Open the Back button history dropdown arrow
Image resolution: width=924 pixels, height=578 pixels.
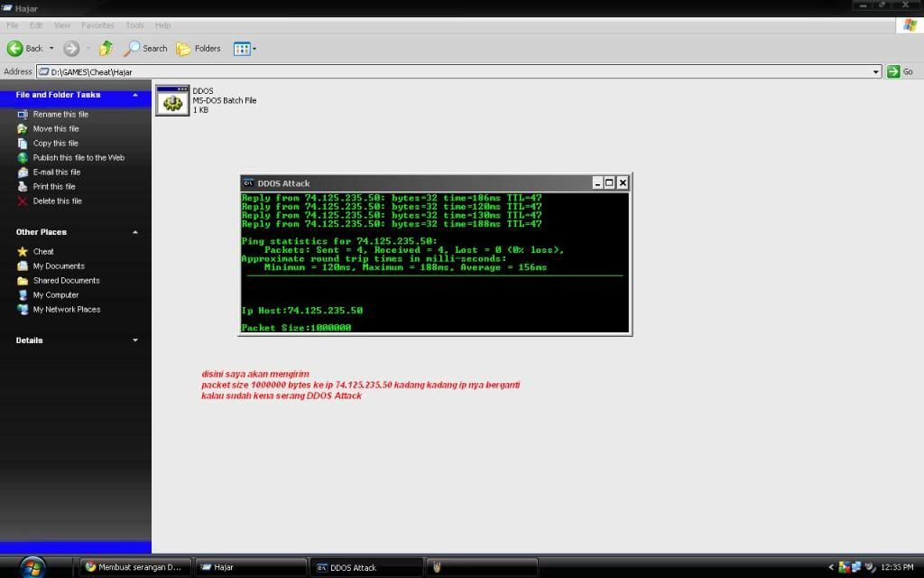[51, 49]
